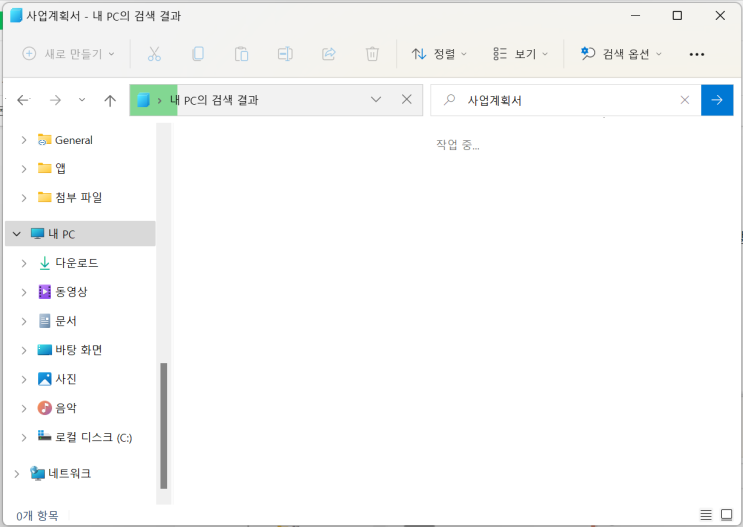The height and width of the screenshot is (527, 743).
Task: Click the Cut scissors icon
Action: (154, 54)
